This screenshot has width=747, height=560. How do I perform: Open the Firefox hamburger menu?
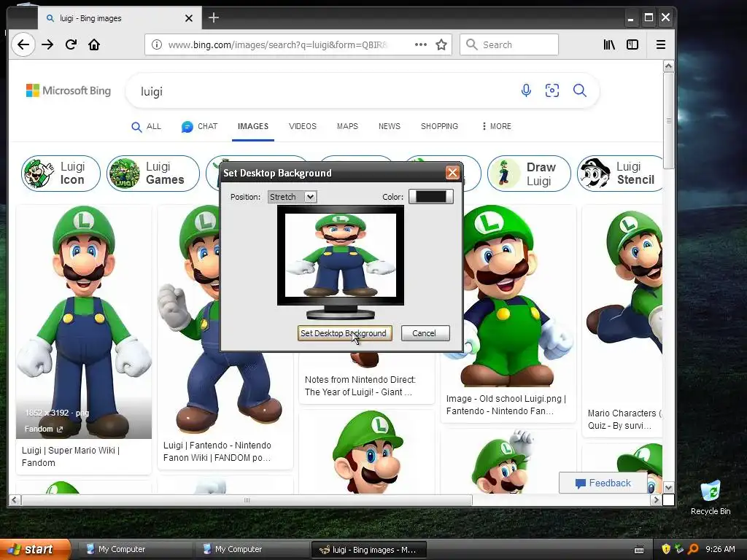[661, 44]
